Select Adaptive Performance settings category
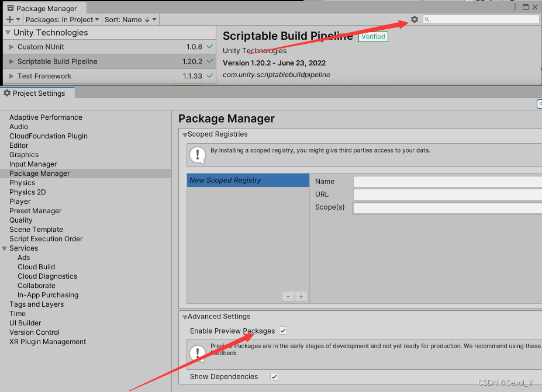Image resolution: width=542 pixels, height=392 pixels. click(x=46, y=117)
